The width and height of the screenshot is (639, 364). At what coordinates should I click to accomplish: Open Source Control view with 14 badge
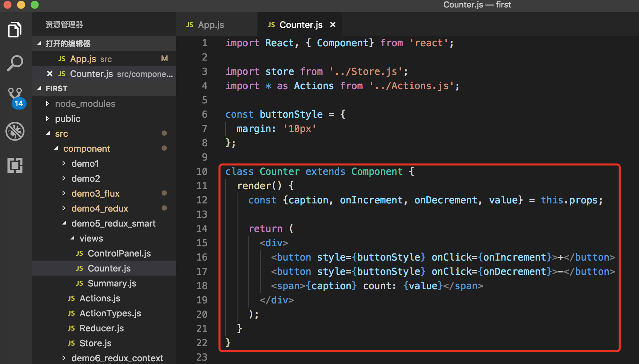coord(16,98)
